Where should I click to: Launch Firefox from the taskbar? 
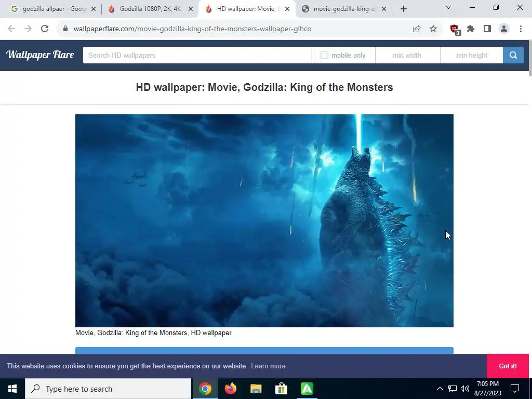230,389
